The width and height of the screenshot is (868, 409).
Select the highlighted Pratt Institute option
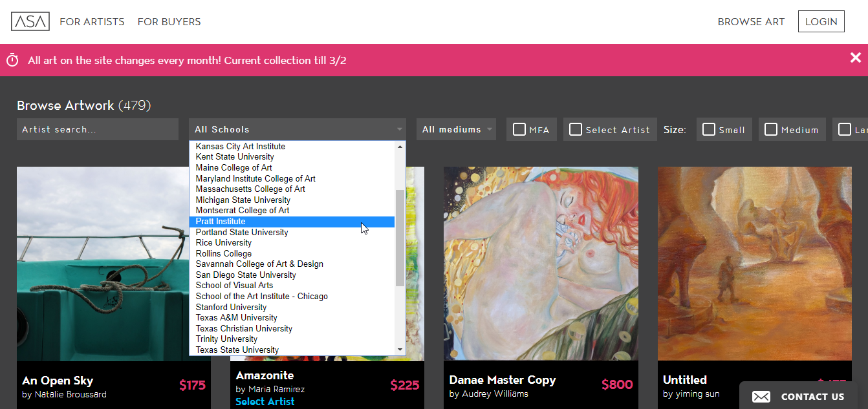click(292, 222)
